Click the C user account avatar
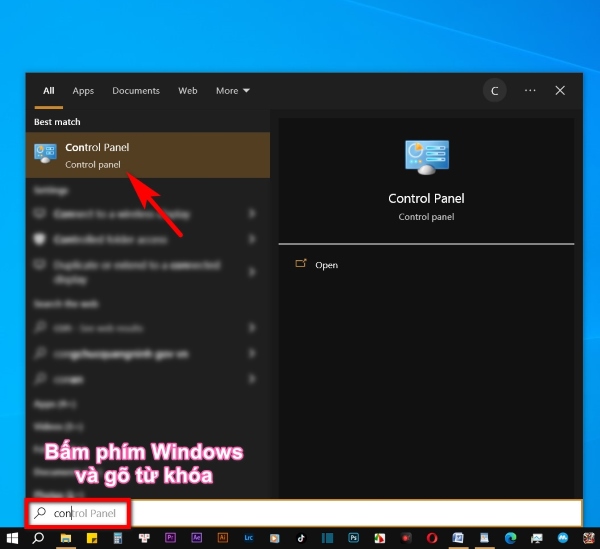The width and height of the screenshot is (600, 549). 493,91
